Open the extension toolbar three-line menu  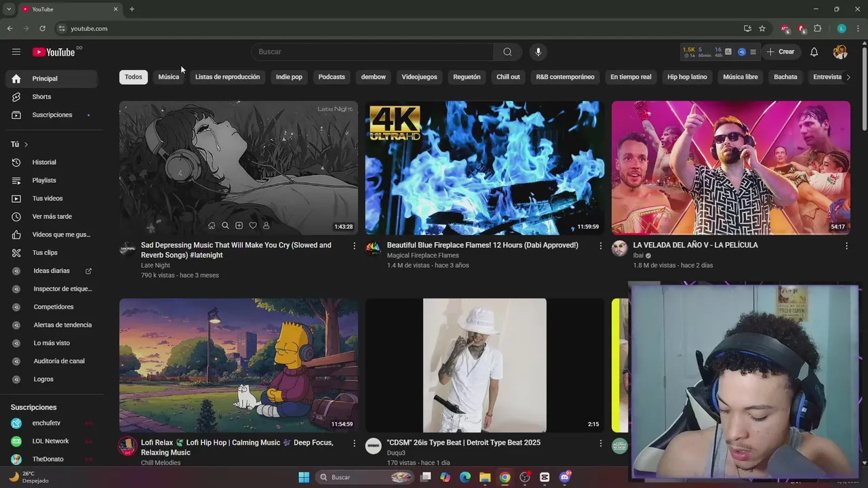[753, 52]
